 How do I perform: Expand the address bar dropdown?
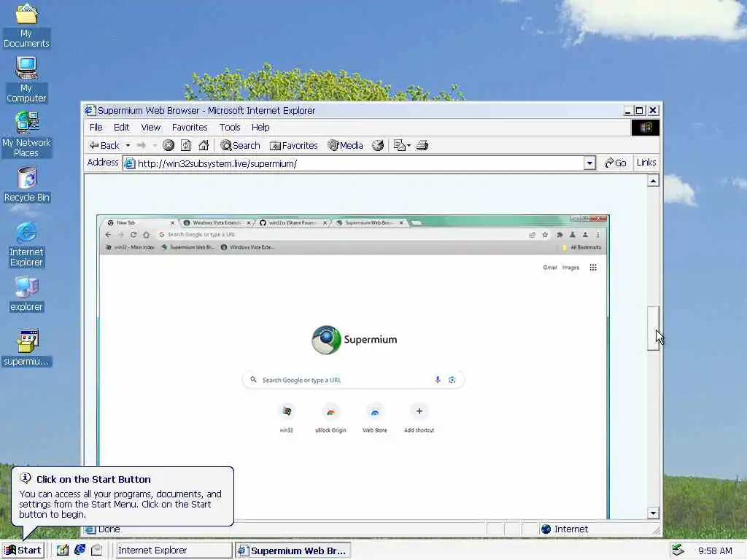(589, 163)
